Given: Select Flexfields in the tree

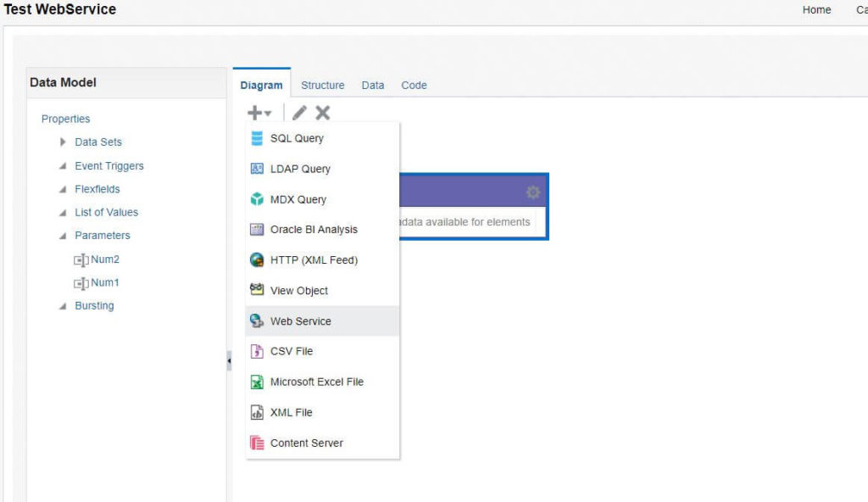Looking at the screenshot, I should click(97, 189).
